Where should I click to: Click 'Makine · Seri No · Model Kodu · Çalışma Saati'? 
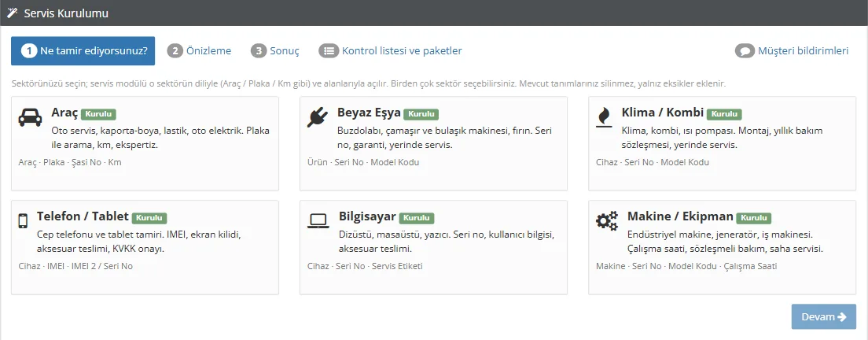pos(686,266)
